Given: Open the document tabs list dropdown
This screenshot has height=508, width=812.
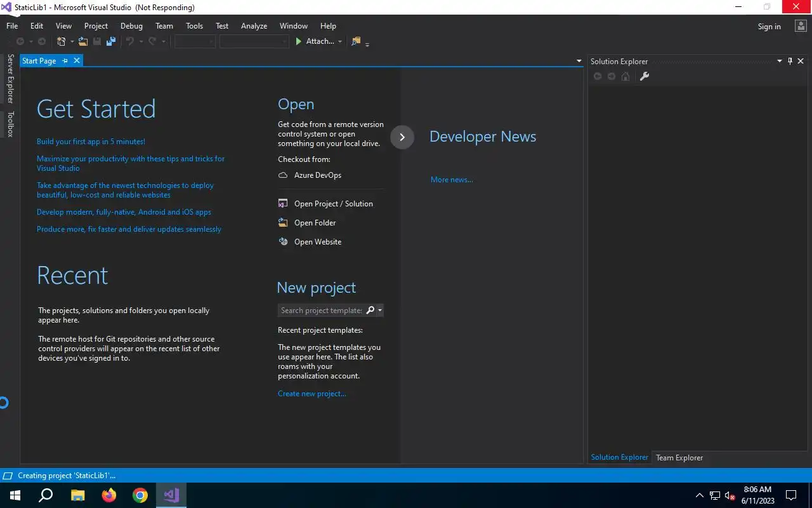Looking at the screenshot, I should (x=579, y=61).
